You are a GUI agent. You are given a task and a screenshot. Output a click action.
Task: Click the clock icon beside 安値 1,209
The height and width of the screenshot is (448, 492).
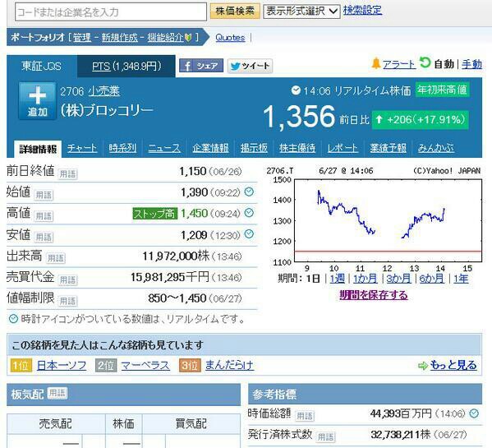click(249, 234)
